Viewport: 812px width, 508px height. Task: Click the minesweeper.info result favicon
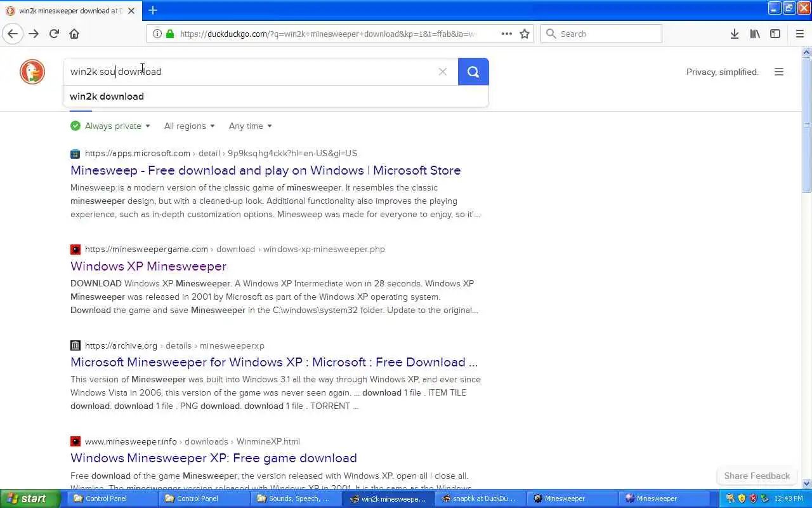(75, 441)
